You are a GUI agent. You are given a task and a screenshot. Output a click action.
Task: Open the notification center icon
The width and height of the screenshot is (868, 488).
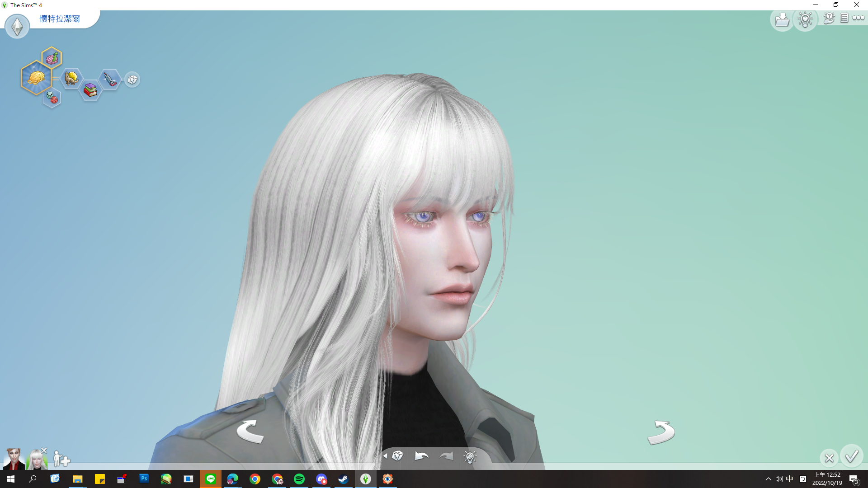[854, 479]
